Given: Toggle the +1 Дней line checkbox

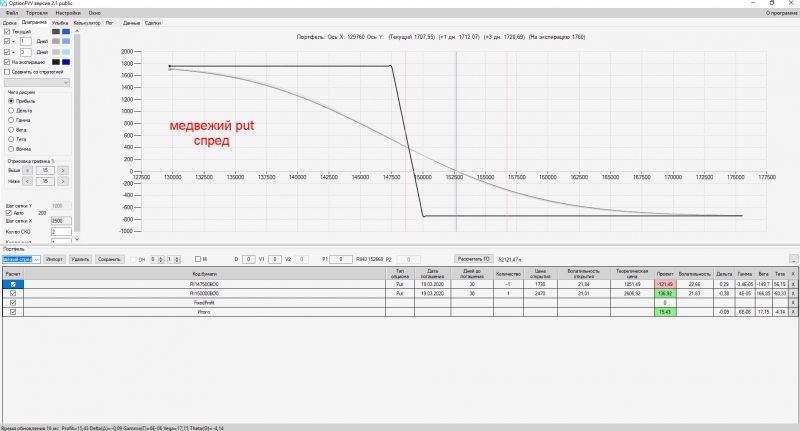Looking at the screenshot, I should pos(7,41).
